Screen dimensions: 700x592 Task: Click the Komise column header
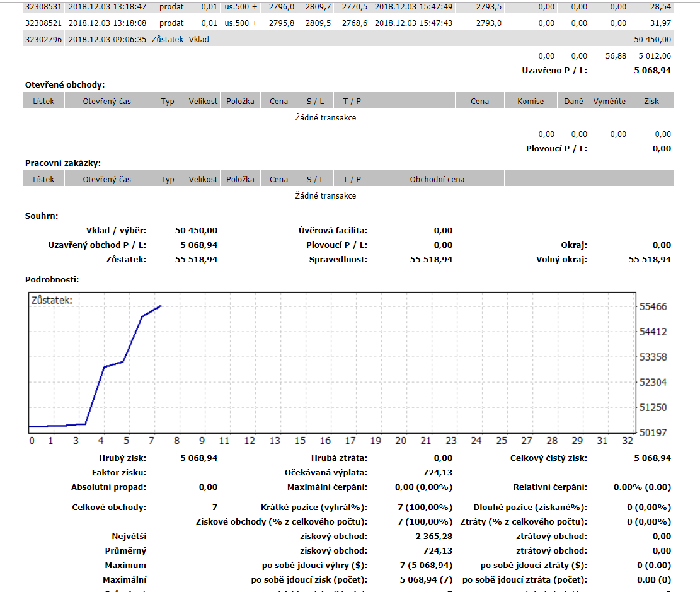pos(531,101)
